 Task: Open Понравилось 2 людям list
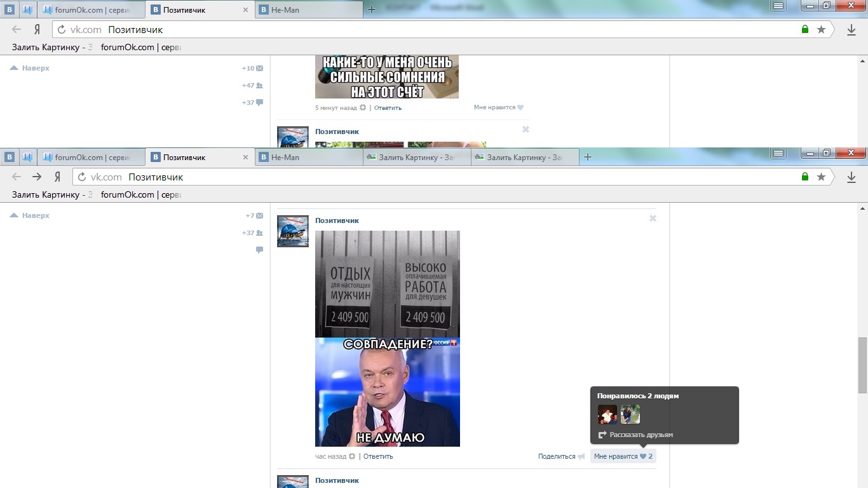(x=638, y=396)
